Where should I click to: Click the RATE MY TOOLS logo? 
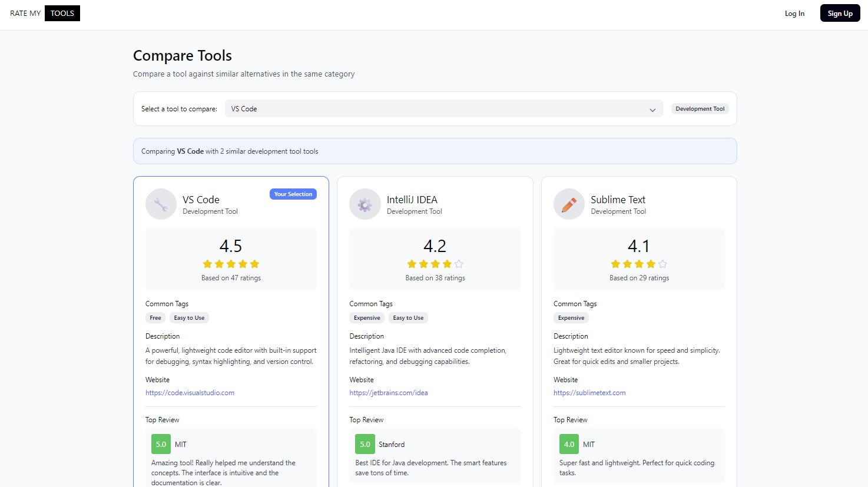pos(45,14)
